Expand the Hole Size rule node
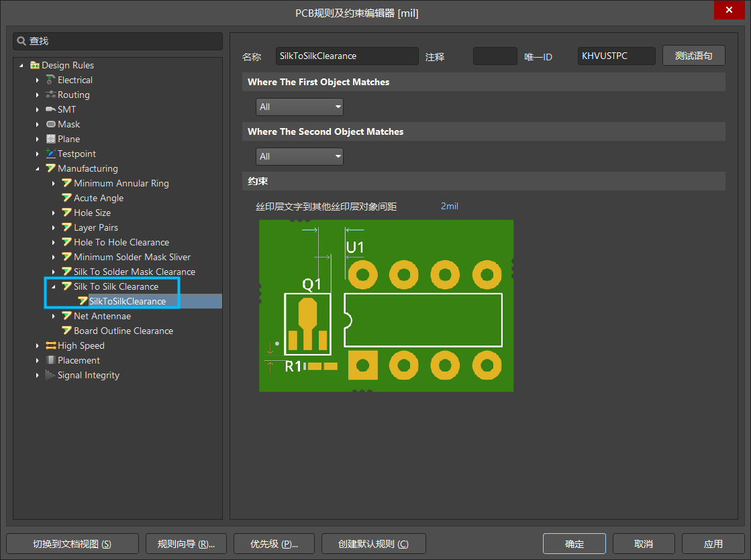The image size is (751, 560). 54,213
